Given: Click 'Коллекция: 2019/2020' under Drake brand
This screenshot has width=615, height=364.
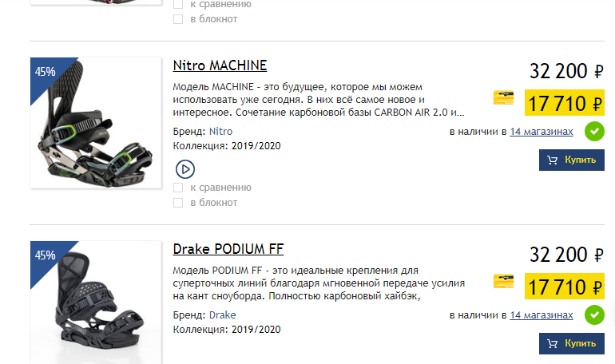Looking at the screenshot, I should 227,330.
